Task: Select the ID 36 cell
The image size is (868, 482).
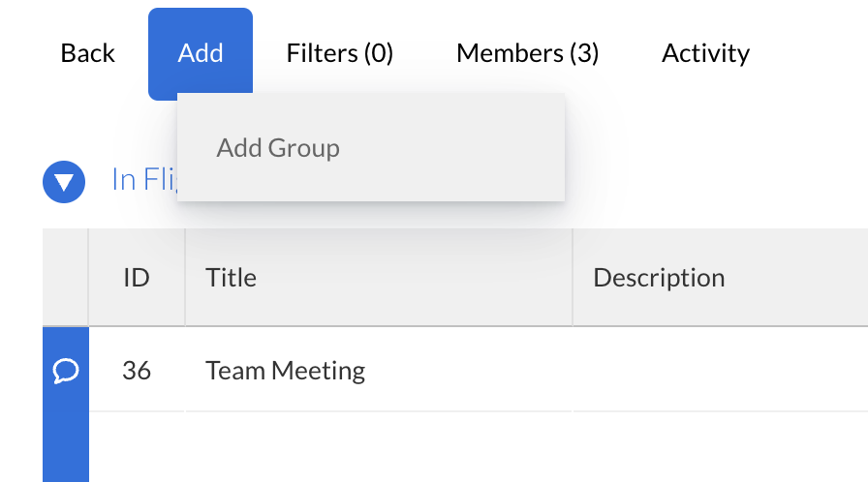Action: 137,370
